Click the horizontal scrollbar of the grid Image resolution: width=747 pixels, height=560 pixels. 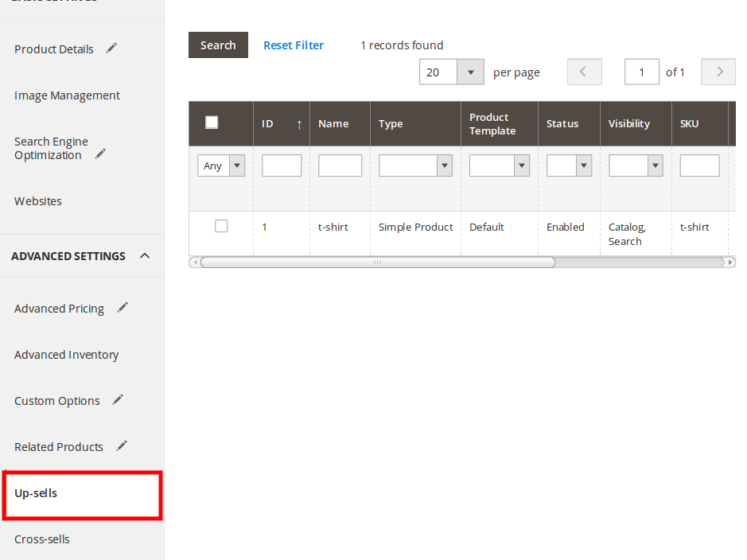[x=378, y=262]
